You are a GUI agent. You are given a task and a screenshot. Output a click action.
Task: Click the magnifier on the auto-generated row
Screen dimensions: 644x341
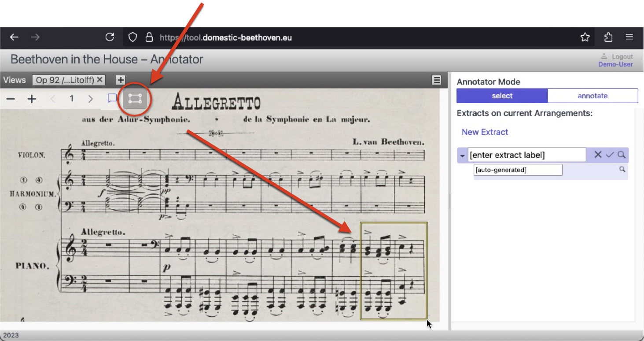pos(622,169)
